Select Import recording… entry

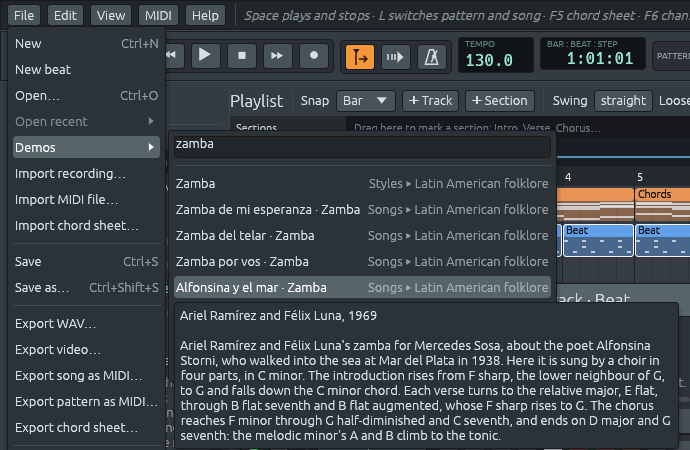pyautogui.click(x=86, y=173)
